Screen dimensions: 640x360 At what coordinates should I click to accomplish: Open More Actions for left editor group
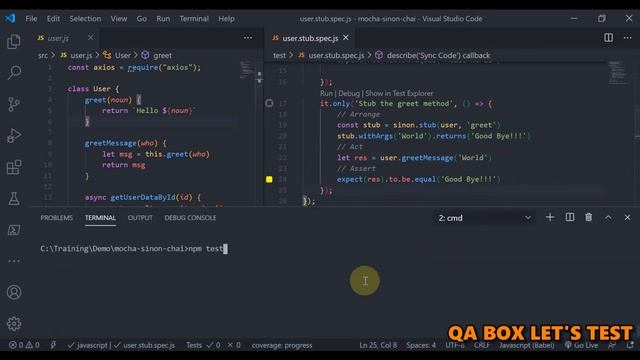coord(248,38)
